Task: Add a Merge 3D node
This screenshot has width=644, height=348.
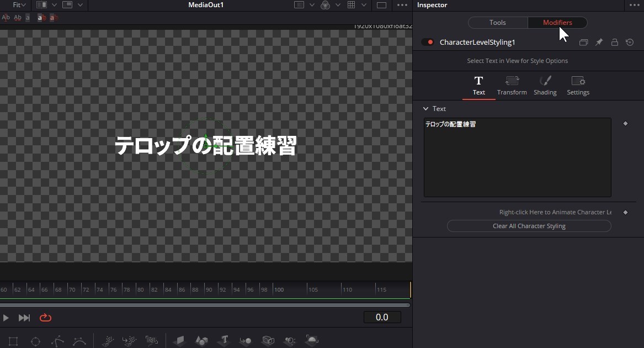Action: pos(246,341)
